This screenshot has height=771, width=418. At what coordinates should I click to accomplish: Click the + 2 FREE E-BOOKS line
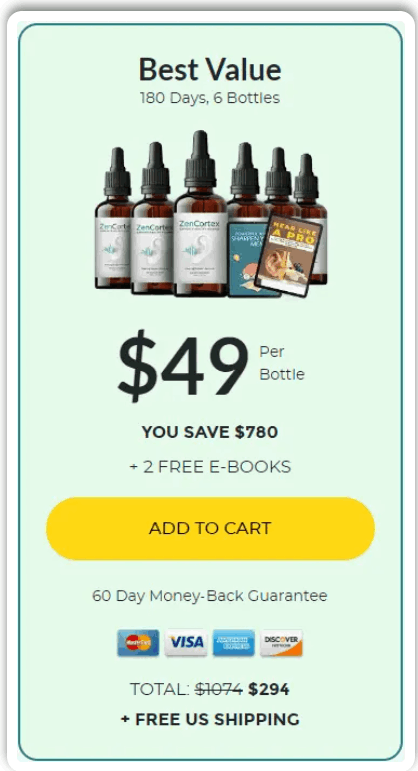pos(210,467)
